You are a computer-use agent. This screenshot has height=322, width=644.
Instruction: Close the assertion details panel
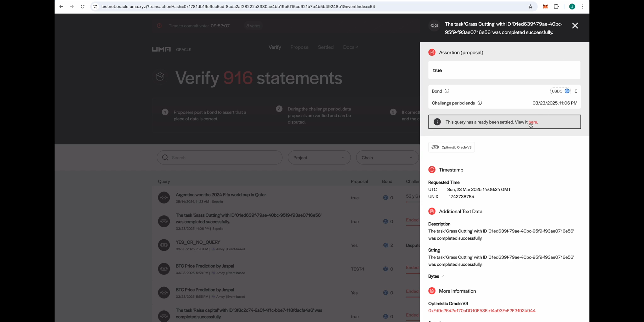pos(575,26)
